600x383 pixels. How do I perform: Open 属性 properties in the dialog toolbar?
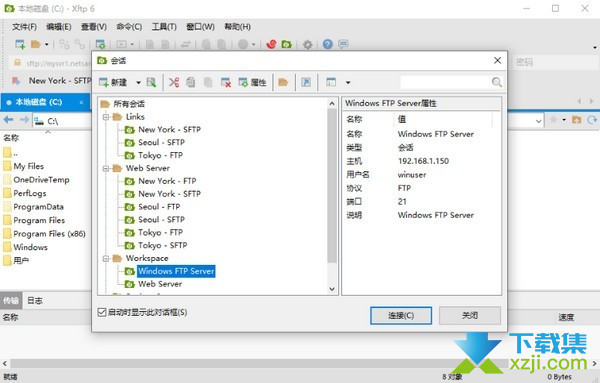[252, 82]
